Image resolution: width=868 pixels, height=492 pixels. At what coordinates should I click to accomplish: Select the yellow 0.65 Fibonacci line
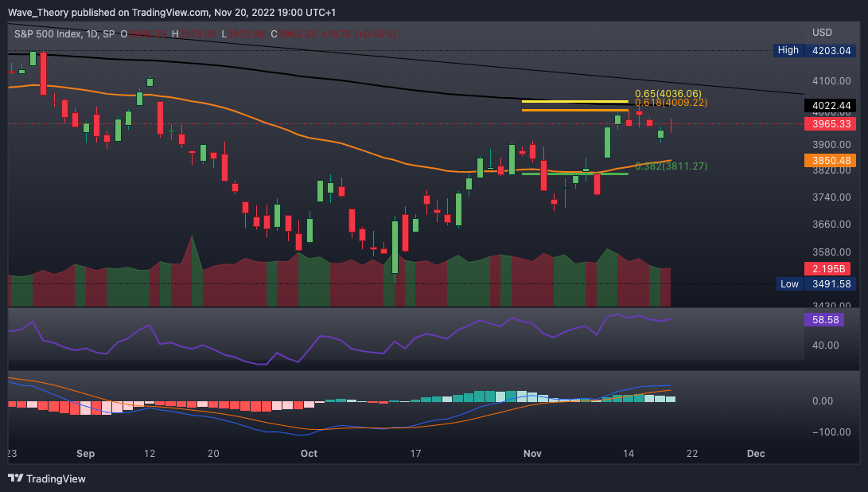574,101
